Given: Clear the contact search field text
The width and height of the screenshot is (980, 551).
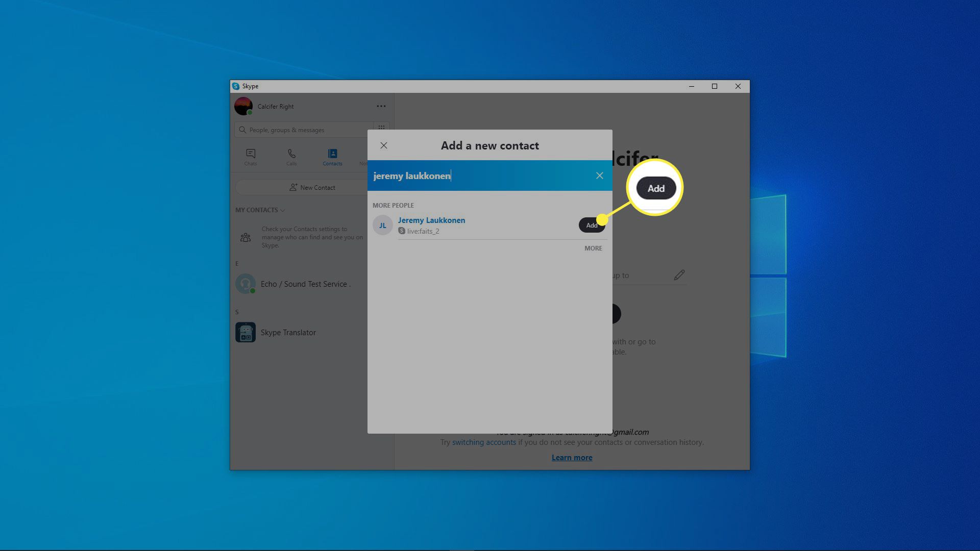Looking at the screenshot, I should click(600, 176).
